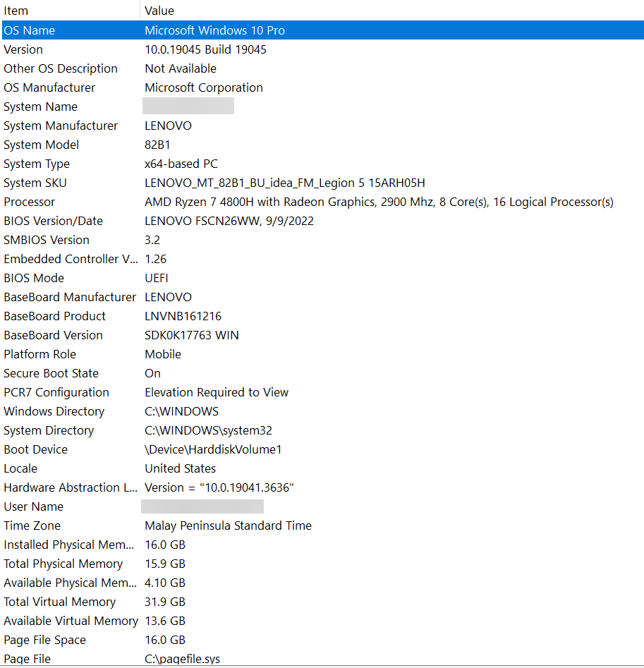This screenshot has height=668, width=644.
Task: Click the x64-based PC value
Action: click(181, 164)
